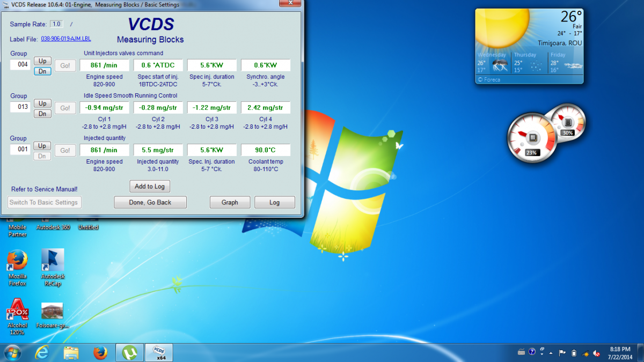Click Go! beside group 013

point(65,108)
